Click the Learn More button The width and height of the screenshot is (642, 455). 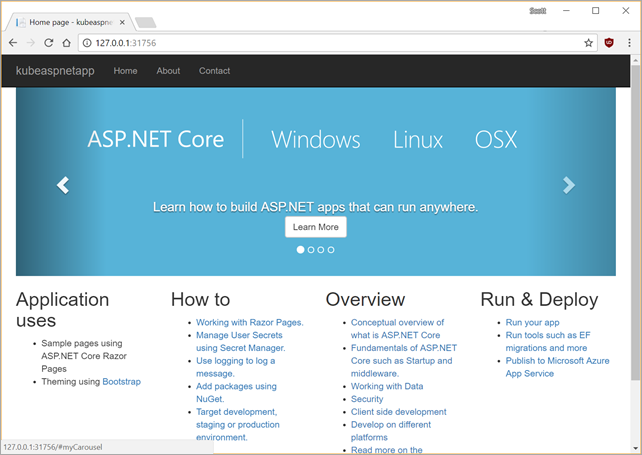316,227
